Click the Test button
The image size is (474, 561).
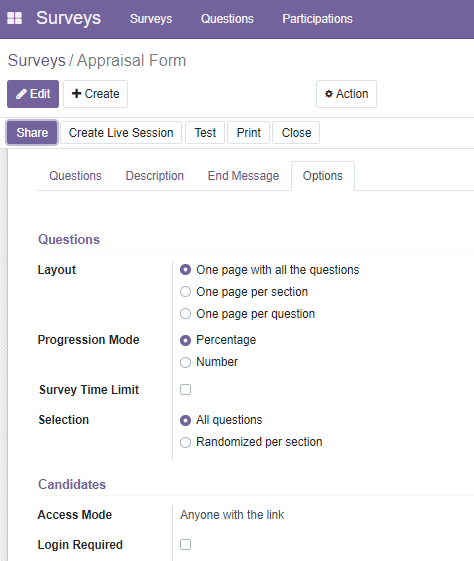click(205, 133)
